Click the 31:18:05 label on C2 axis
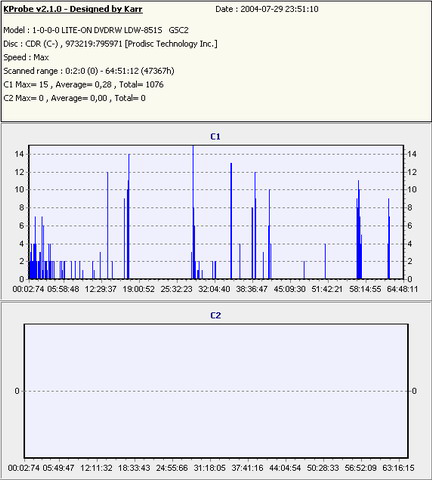The image size is (432, 480). click(x=210, y=468)
